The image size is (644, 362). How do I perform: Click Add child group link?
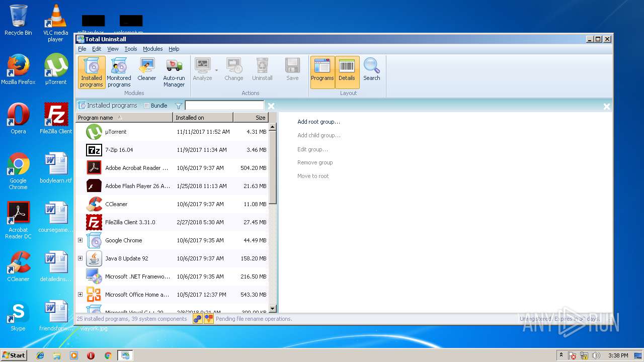(318, 135)
